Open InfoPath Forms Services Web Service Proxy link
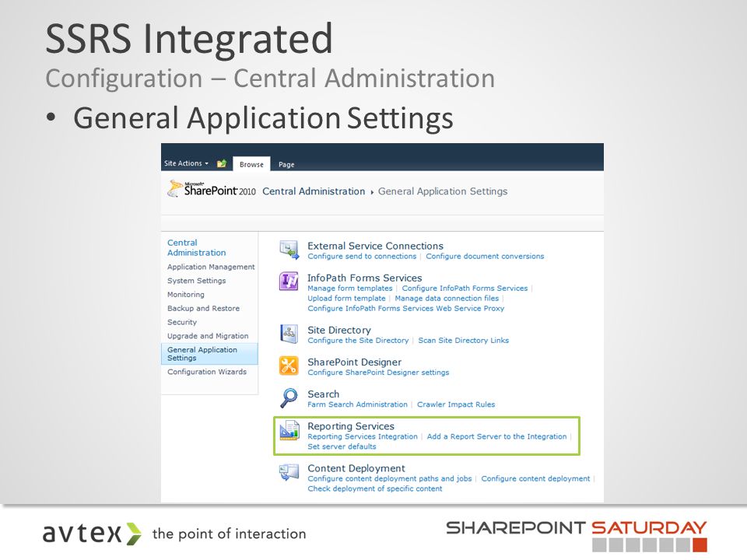The image size is (747, 560). pyautogui.click(x=406, y=309)
